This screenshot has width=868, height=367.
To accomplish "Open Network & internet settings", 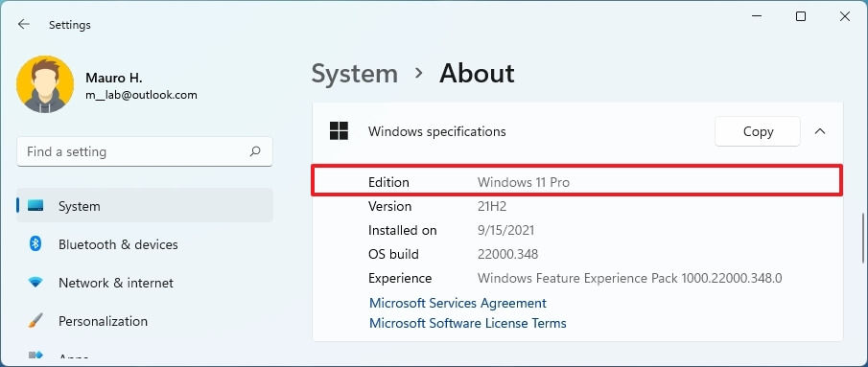I will click(145, 283).
